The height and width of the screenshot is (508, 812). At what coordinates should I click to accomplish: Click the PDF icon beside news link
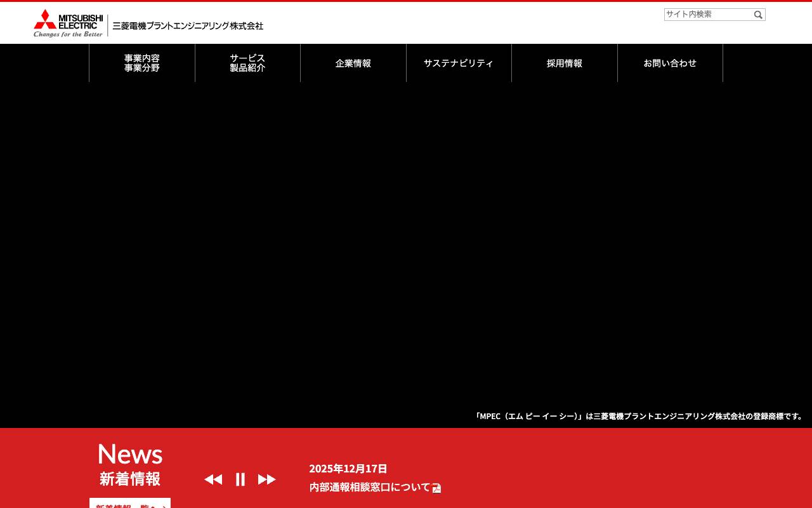point(436,488)
